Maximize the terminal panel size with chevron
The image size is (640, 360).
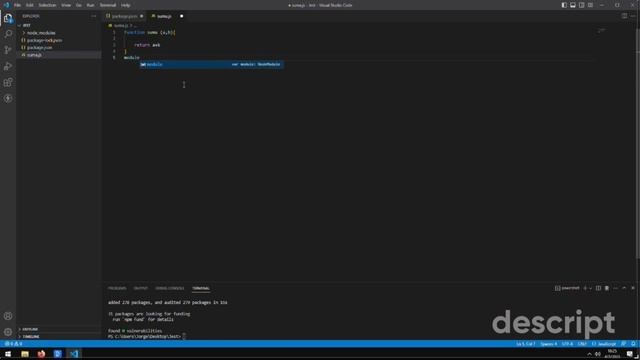[x=624, y=288]
